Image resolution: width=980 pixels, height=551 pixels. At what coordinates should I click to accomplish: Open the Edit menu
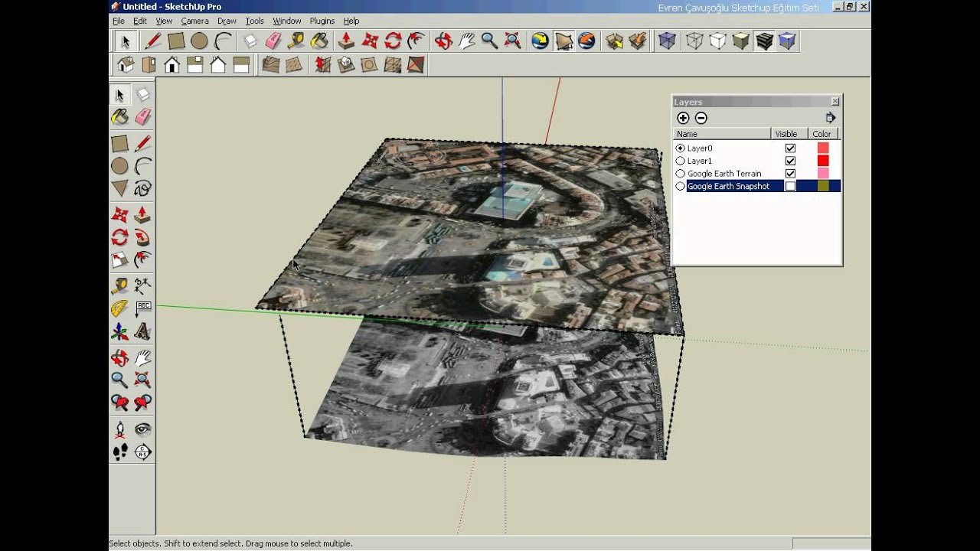139,21
